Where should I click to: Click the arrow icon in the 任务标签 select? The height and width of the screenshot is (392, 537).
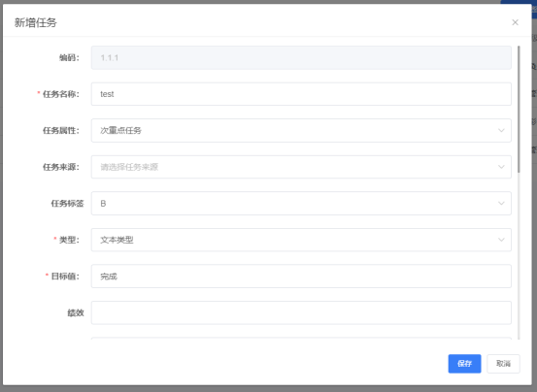501,203
